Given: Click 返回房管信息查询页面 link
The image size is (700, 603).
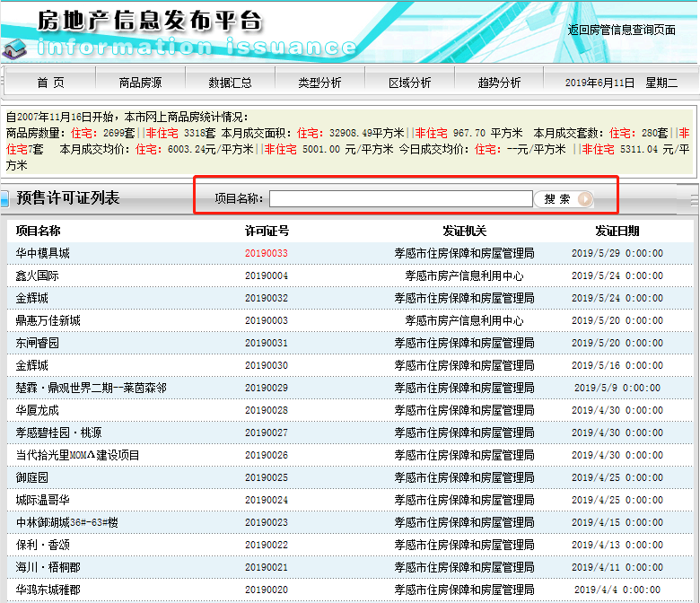Looking at the screenshot, I should tap(621, 30).
